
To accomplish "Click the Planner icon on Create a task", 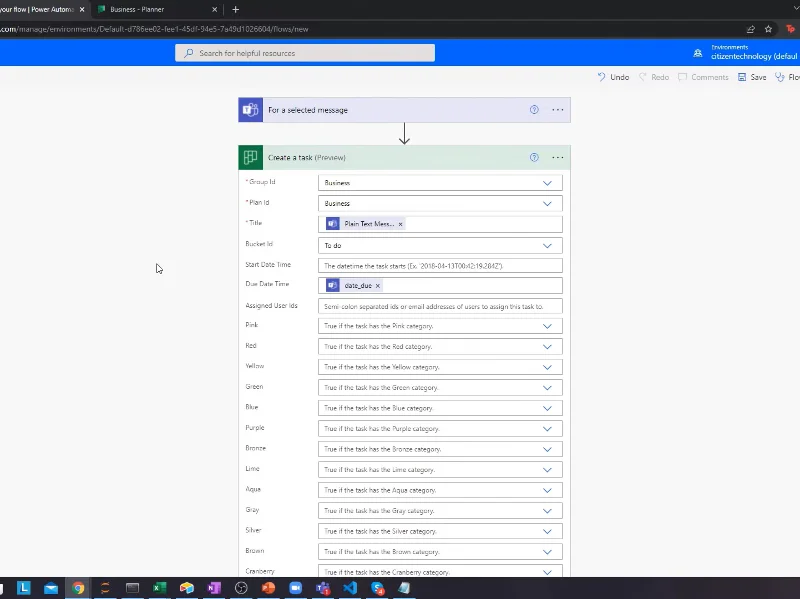I will click(251, 157).
